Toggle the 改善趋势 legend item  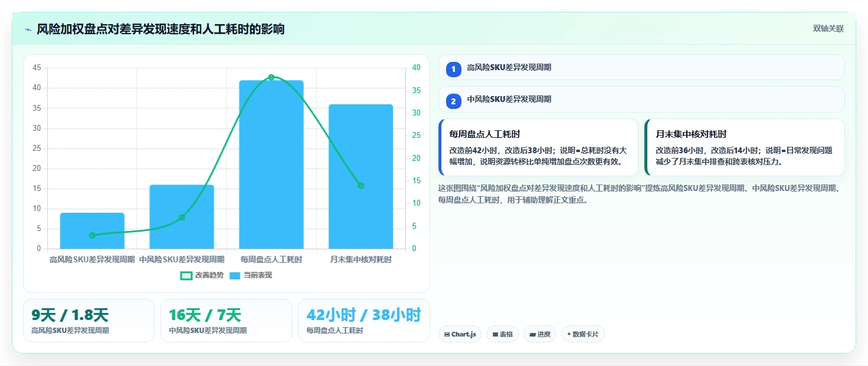tap(202, 275)
